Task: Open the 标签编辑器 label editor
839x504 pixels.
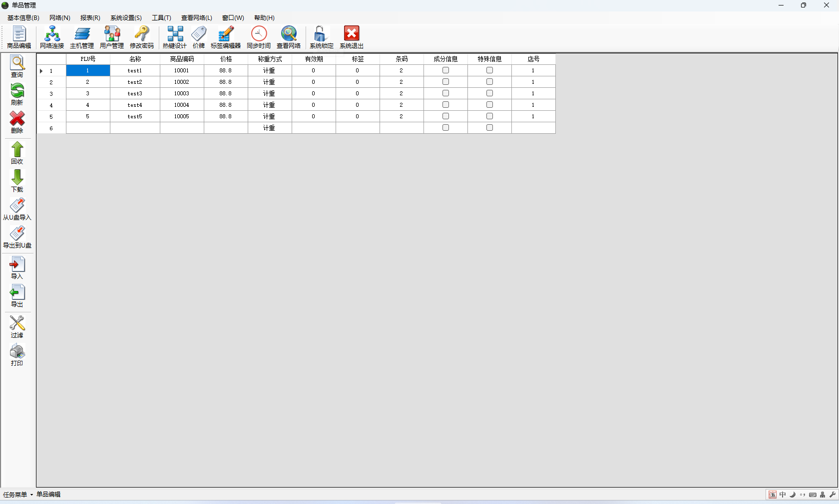Action: (226, 37)
